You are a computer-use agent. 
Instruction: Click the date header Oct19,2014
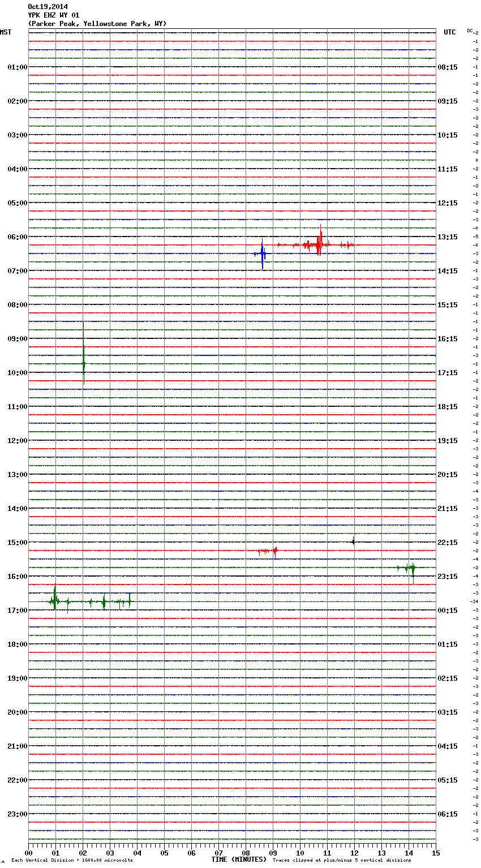click(x=48, y=7)
